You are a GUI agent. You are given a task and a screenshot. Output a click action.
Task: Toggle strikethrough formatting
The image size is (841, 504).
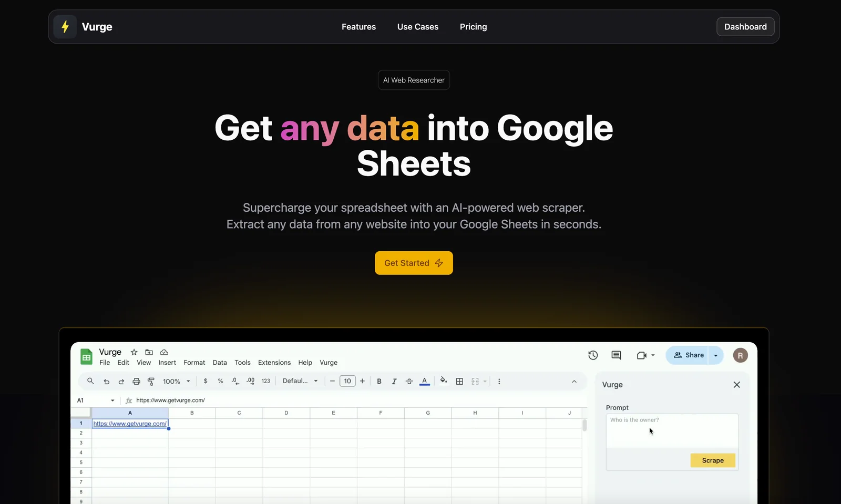pyautogui.click(x=409, y=382)
